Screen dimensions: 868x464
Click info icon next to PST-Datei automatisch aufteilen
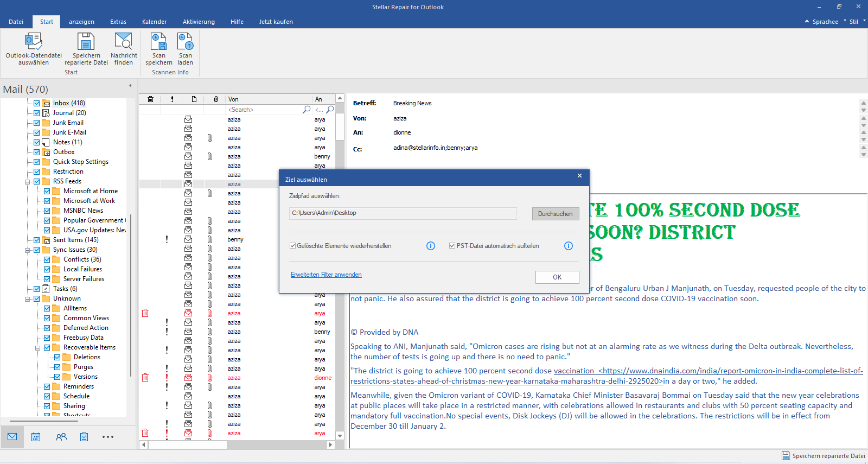pos(569,246)
